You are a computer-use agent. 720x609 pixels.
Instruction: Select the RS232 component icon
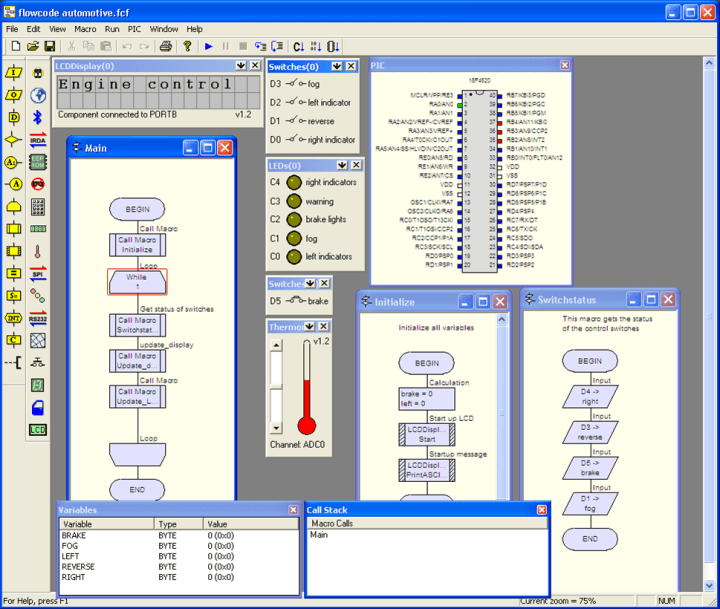coord(38,318)
